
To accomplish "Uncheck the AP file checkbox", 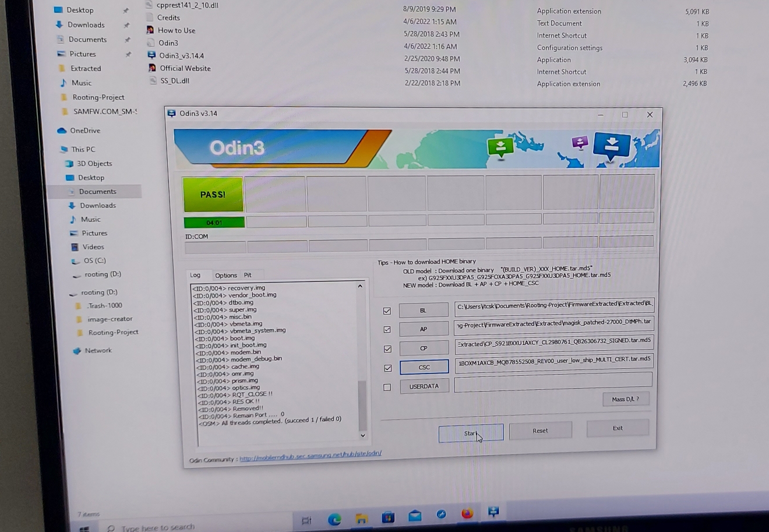I will (x=387, y=330).
